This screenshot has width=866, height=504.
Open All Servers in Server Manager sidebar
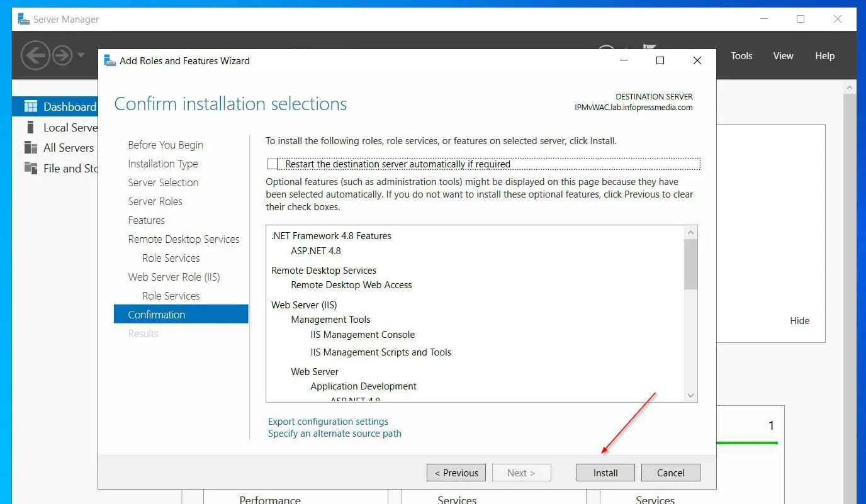[x=69, y=148]
